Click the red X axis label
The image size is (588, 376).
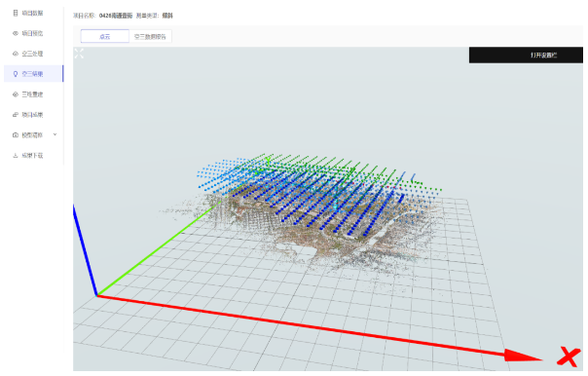pyautogui.click(x=569, y=357)
